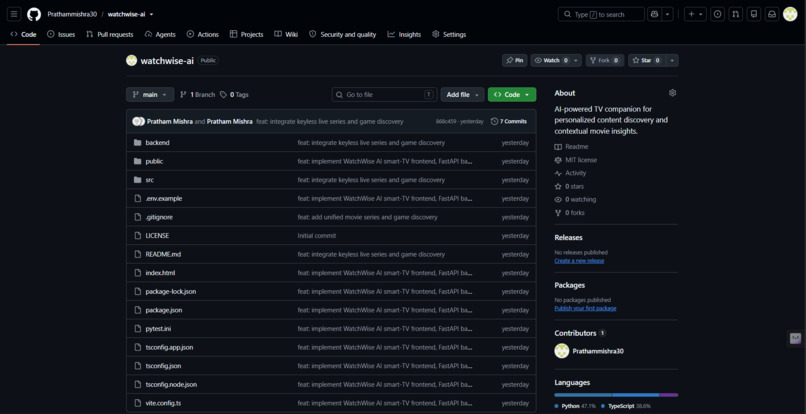Switch to the Wiki tab
The image size is (806, 414).
coord(286,34)
